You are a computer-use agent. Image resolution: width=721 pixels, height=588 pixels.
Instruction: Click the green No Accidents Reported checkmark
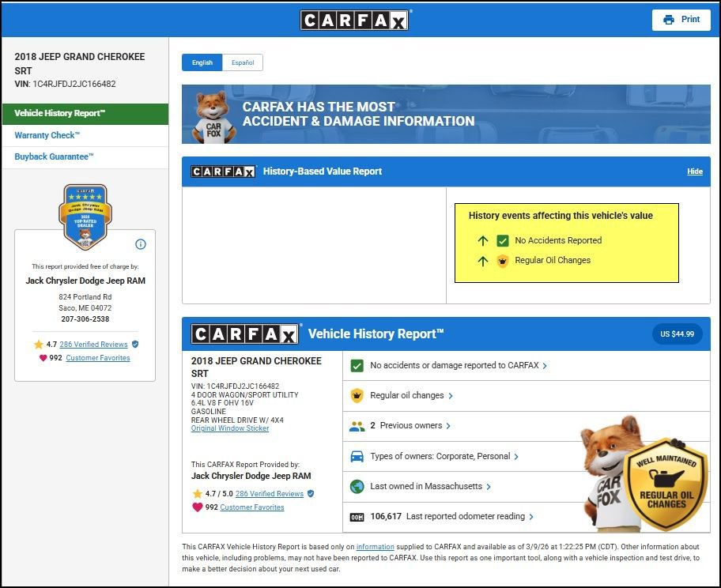click(503, 240)
